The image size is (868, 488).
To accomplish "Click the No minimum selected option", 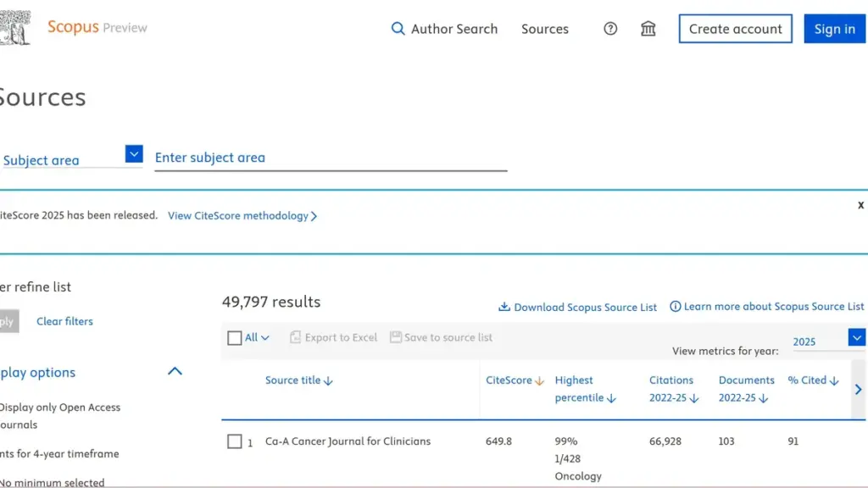I will coord(52,482).
